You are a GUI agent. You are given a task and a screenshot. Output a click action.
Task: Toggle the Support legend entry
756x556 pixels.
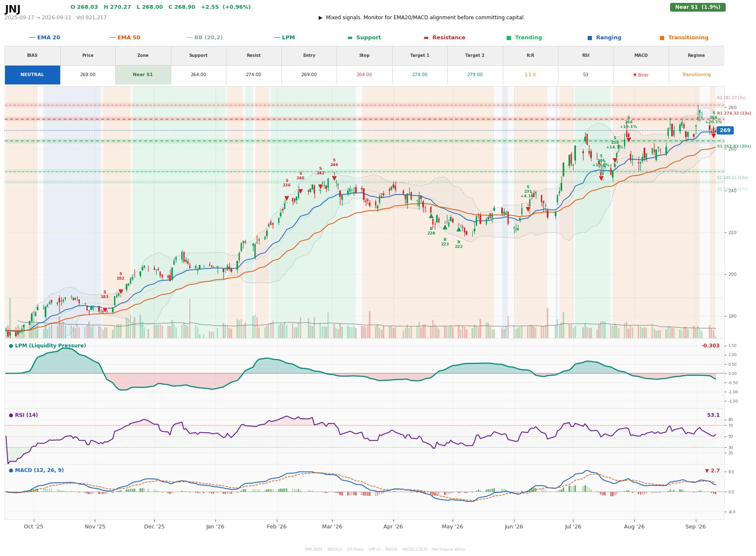pyautogui.click(x=364, y=38)
